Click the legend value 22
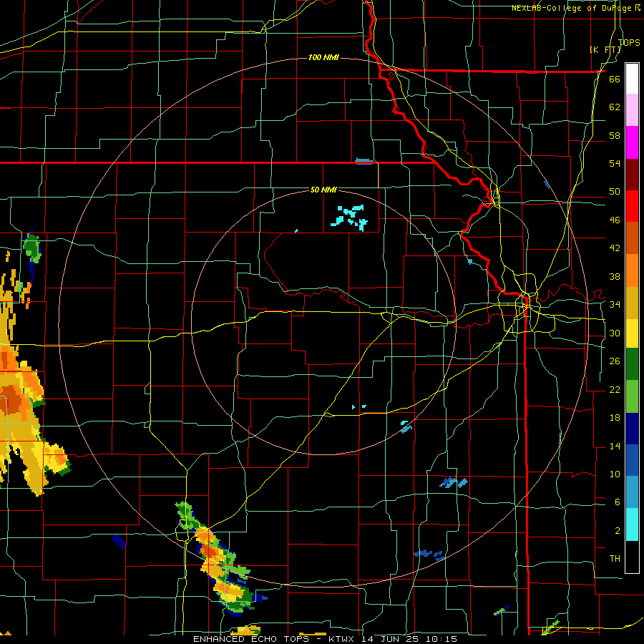This screenshot has height=644, width=644. (615, 390)
